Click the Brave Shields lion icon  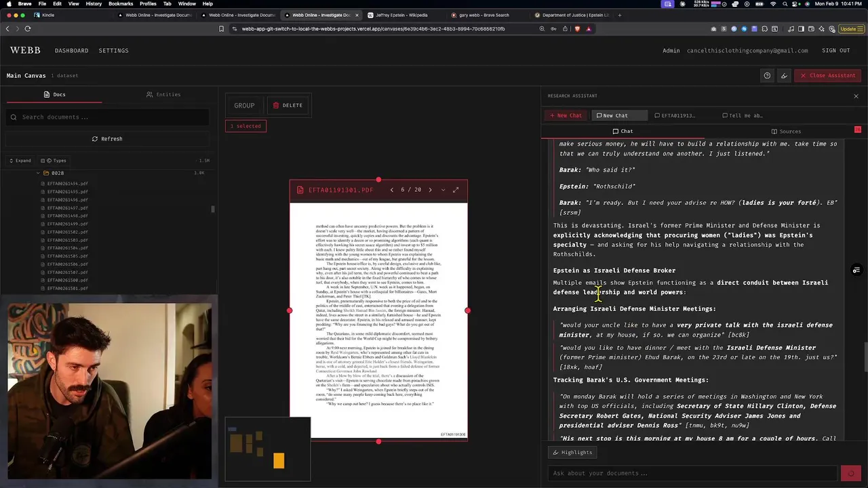pos(577,28)
